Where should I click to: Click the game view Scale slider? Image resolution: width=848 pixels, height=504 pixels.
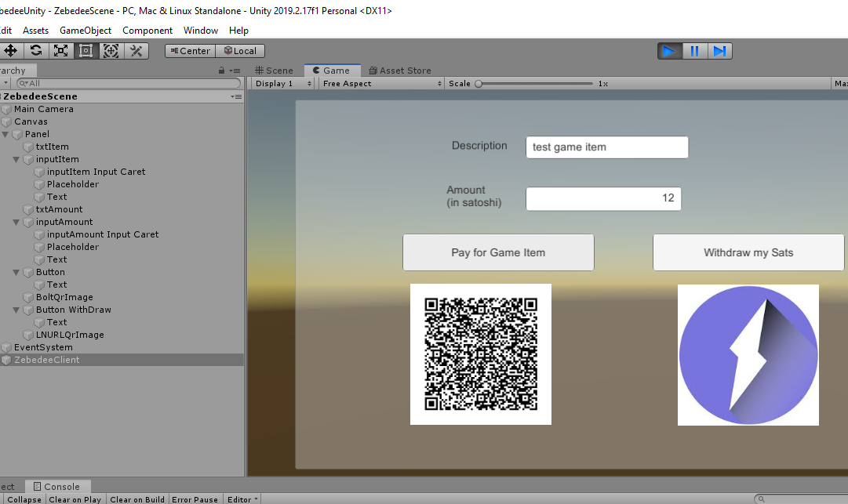click(535, 84)
